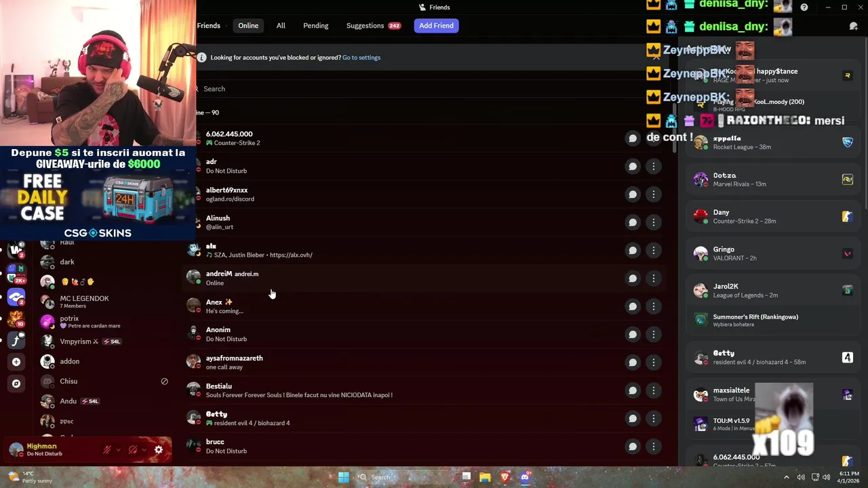
Task: Open Pending friend requests tab
Action: 315,26
